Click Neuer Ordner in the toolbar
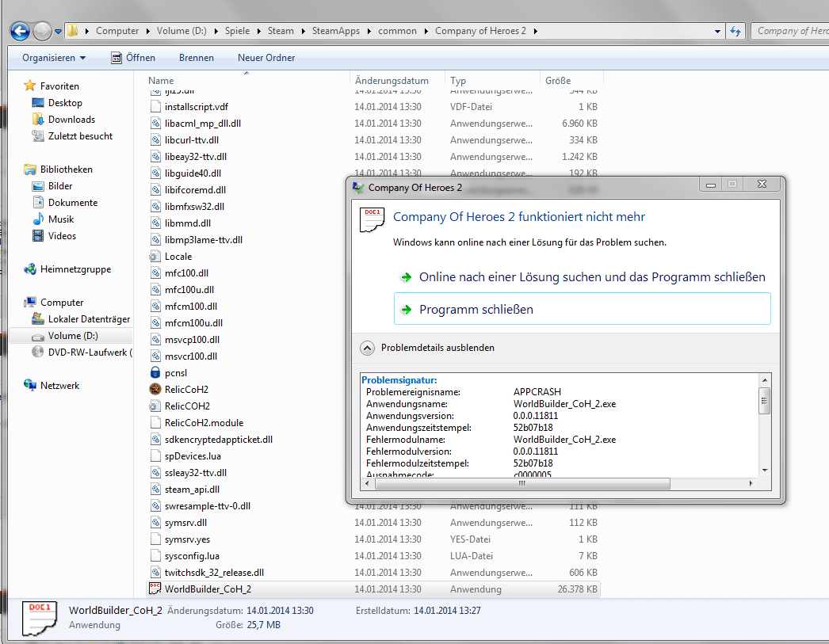829x644 pixels. pos(266,58)
